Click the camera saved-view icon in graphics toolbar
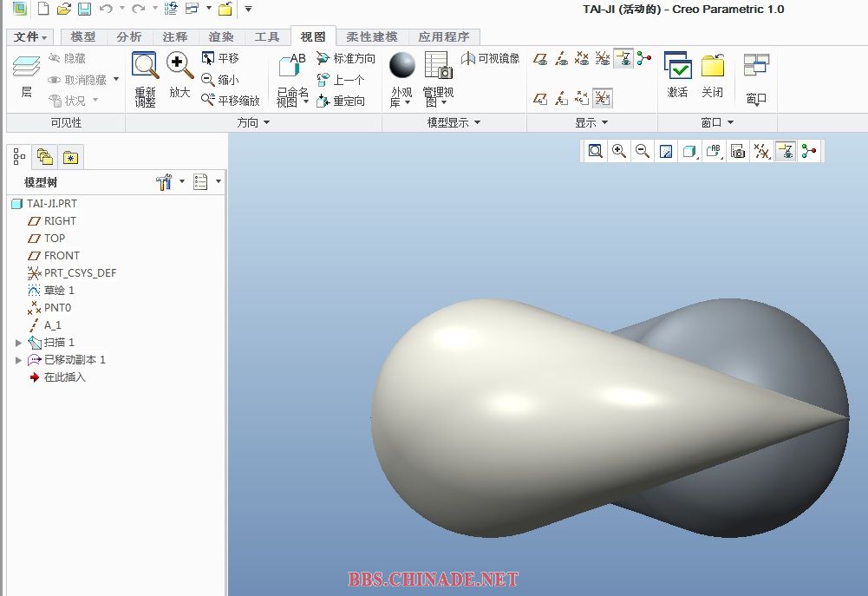The height and width of the screenshot is (596, 868). pyautogui.click(x=738, y=152)
